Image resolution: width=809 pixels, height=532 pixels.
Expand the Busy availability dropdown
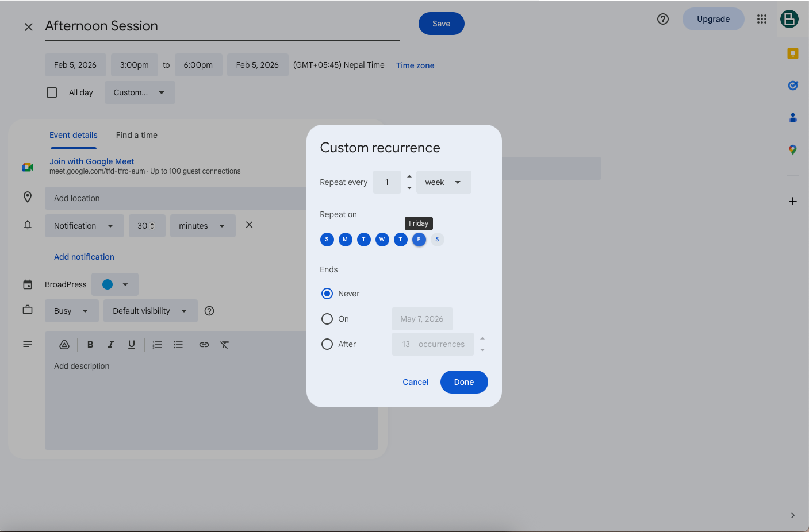(x=71, y=311)
